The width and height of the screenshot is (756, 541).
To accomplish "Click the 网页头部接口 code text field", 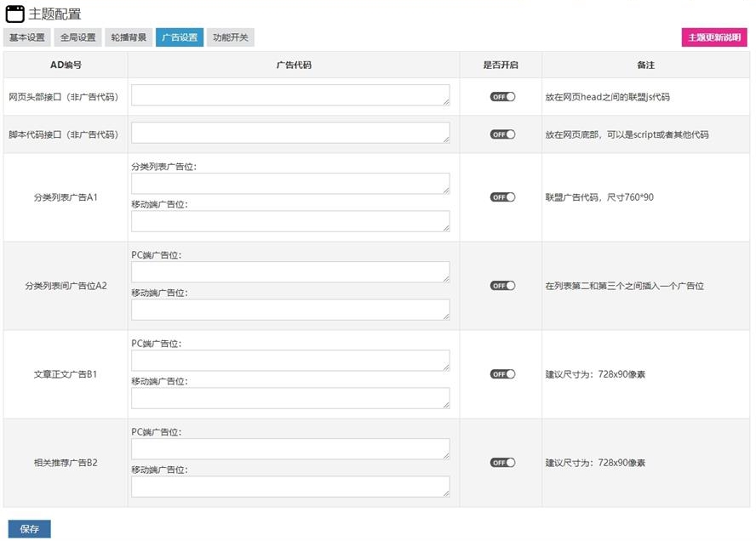I will pyautogui.click(x=290, y=95).
